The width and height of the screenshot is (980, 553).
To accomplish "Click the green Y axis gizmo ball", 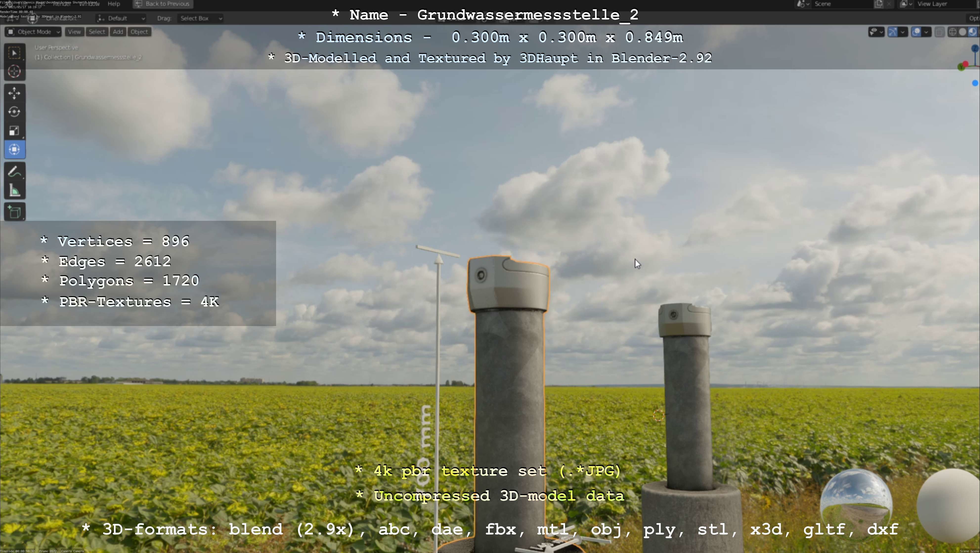I will click(x=961, y=67).
